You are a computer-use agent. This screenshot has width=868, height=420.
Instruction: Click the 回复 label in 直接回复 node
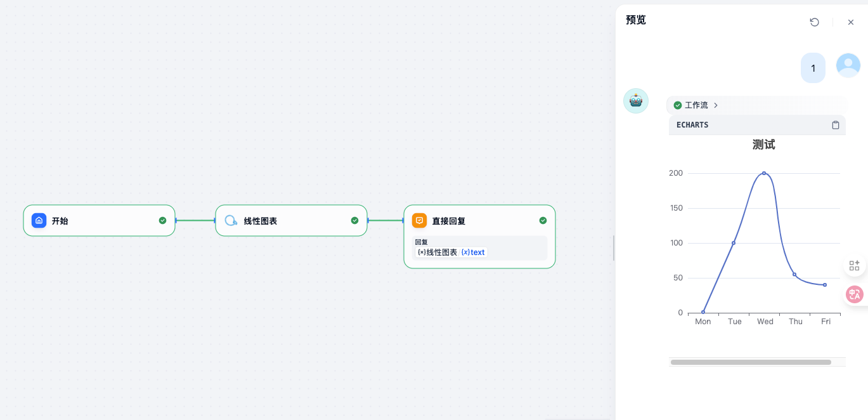(422, 242)
